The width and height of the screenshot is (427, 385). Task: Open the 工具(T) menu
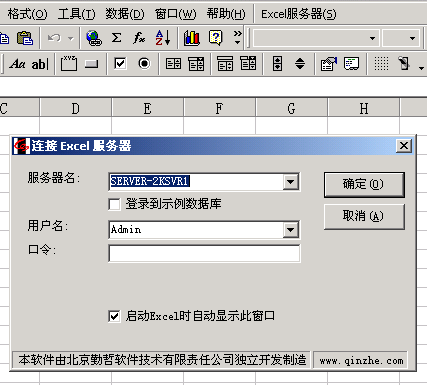(x=76, y=14)
